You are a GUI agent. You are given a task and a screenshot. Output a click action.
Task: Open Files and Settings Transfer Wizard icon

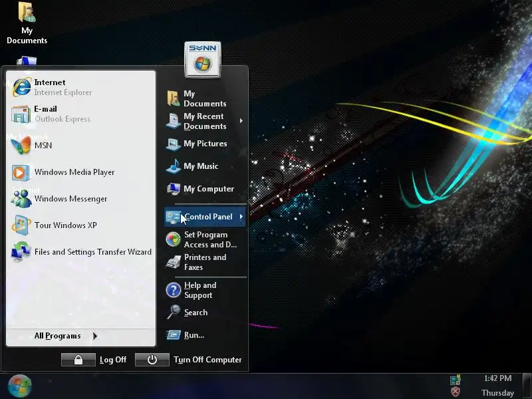click(21, 252)
